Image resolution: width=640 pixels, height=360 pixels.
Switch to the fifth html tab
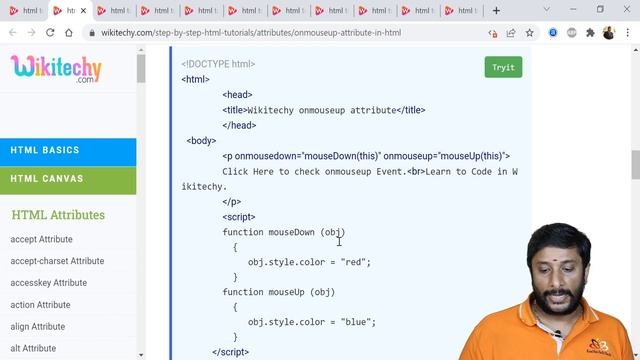tap(201, 11)
